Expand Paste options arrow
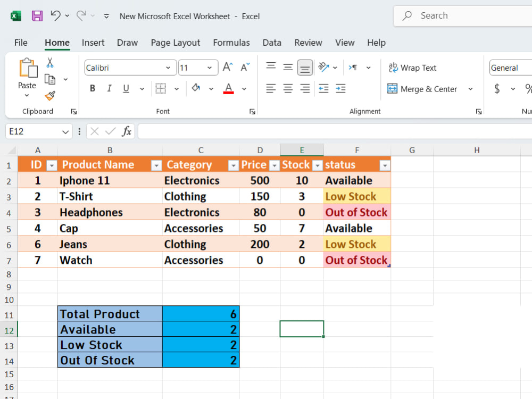Viewport: 532px width, 399px height. tap(27, 96)
